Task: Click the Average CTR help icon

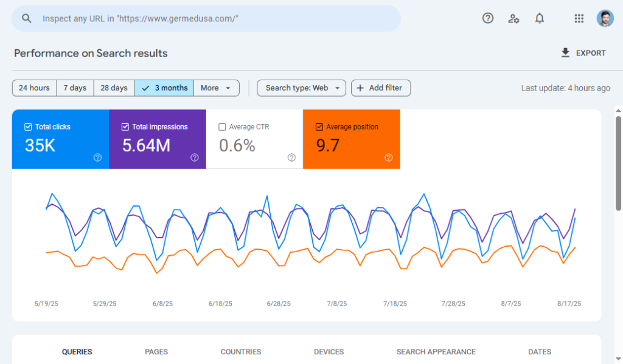Action: [x=291, y=157]
